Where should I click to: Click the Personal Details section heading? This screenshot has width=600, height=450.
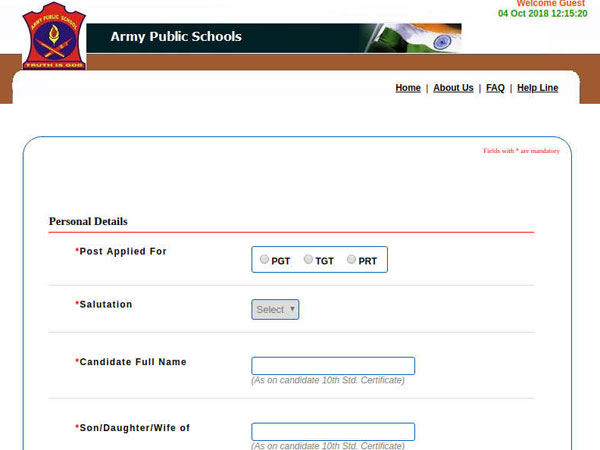pyautogui.click(x=88, y=221)
